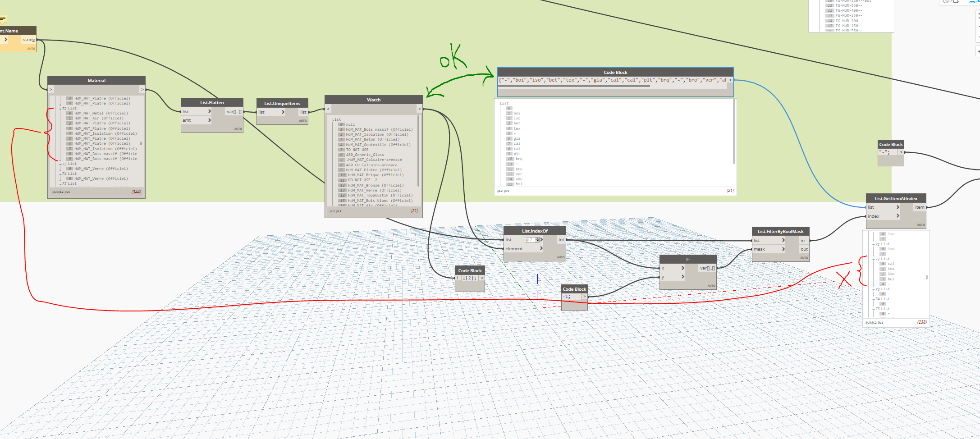The height and width of the screenshot is (439, 980).
Task: Collapse the 73 List arrow in Material node
Action: point(60,164)
